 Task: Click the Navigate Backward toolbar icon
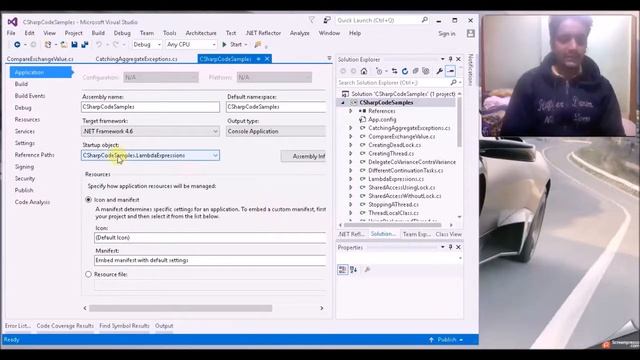[17, 44]
